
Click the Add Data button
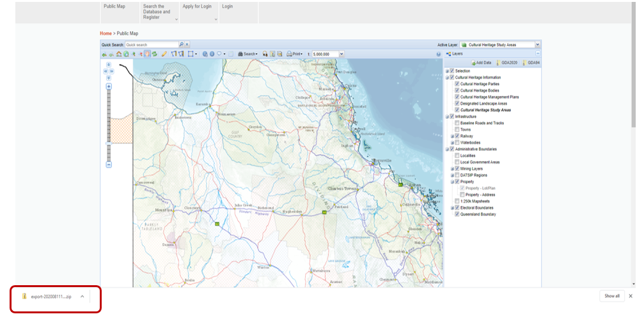pyautogui.click(x=482, y=63)
